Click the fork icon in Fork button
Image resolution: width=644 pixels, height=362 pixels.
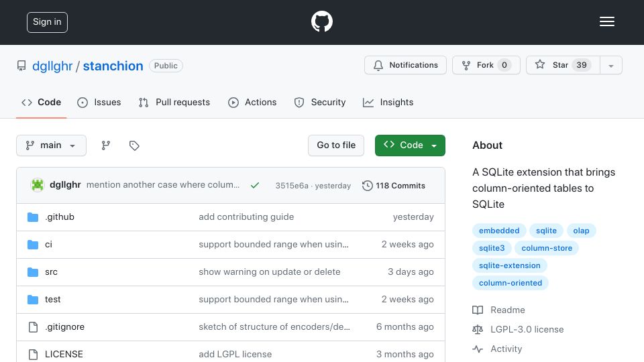(466, 65)
